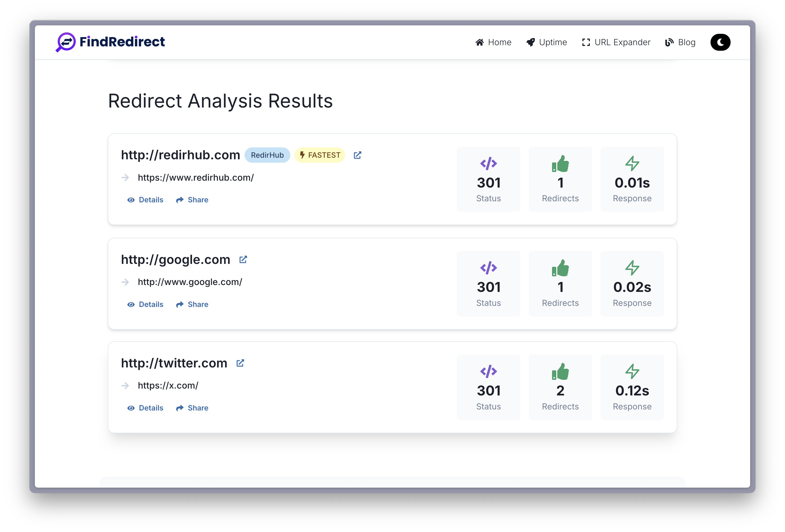
Task: Click the arrow before http://www.google.com/
Action: coord(125,282)
